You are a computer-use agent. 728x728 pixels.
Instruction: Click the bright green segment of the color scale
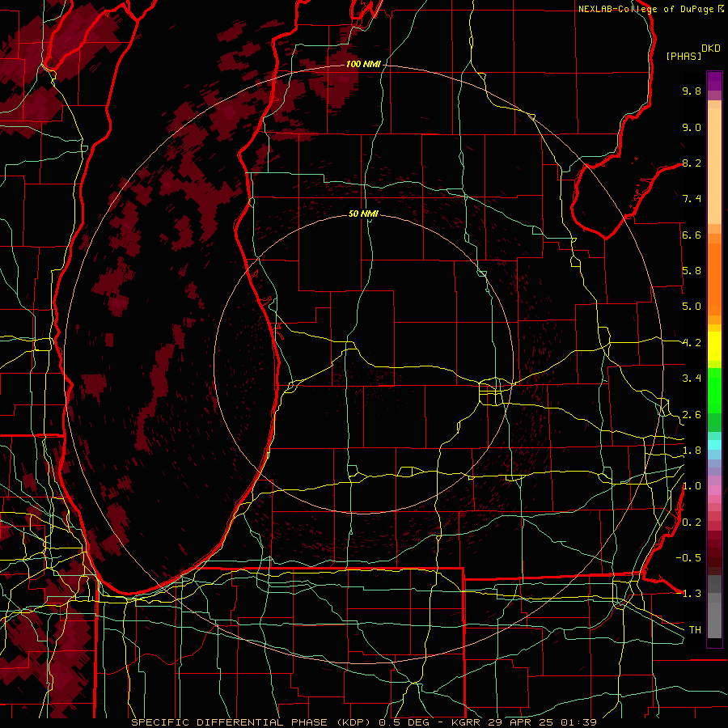pyautogui.click(x=714, y=390)
